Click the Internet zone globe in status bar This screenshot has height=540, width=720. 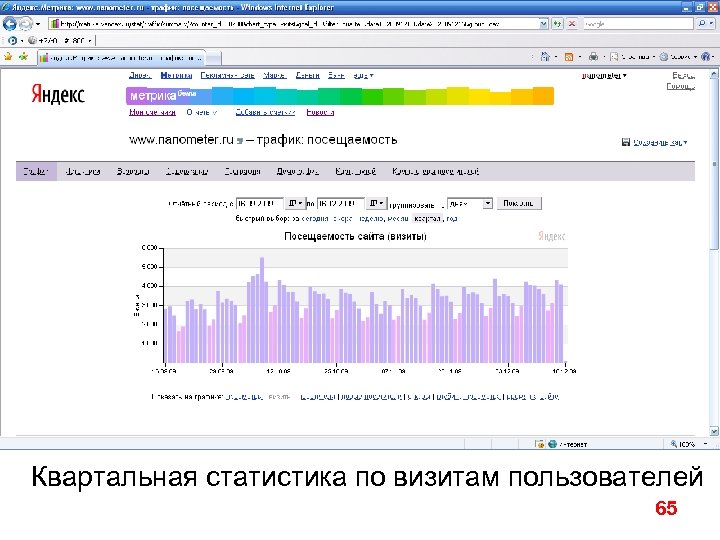click(x=552, y=444)
